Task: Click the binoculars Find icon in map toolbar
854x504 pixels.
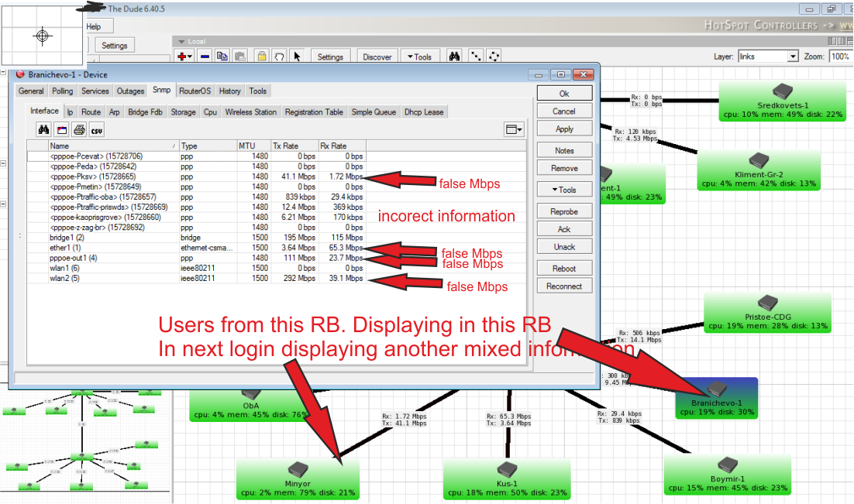Action: (x=454, y=57)
